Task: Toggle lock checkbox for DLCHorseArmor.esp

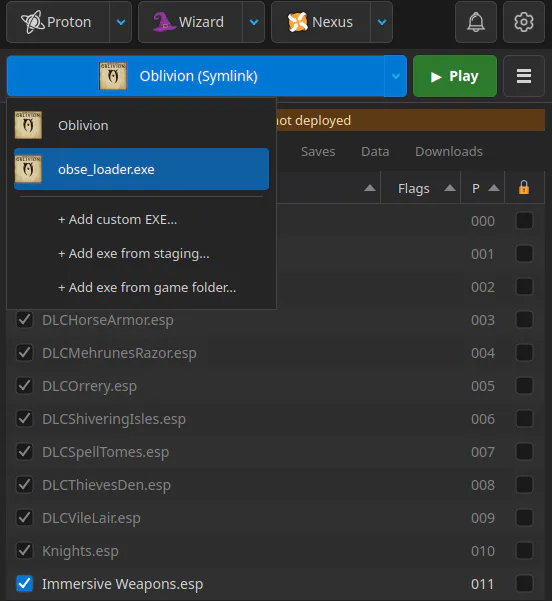Action: click(x=524, y=320)
